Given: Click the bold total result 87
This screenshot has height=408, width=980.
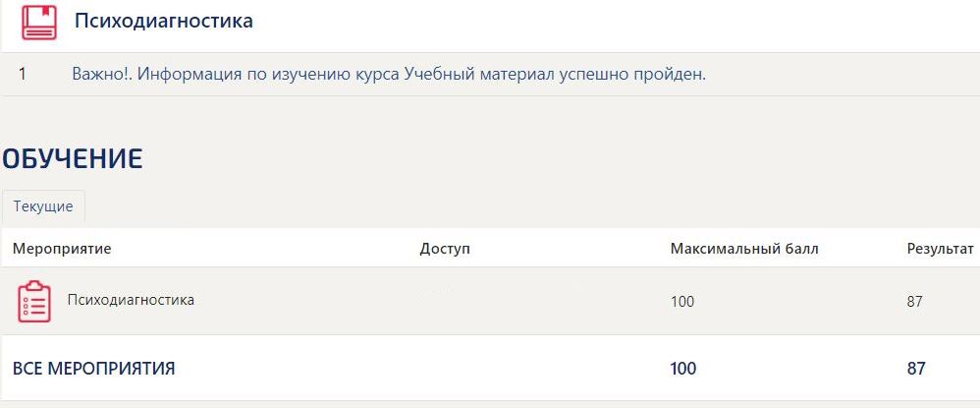Looking at the screenshot, I should pyautogui.click(x=916, y=369).
